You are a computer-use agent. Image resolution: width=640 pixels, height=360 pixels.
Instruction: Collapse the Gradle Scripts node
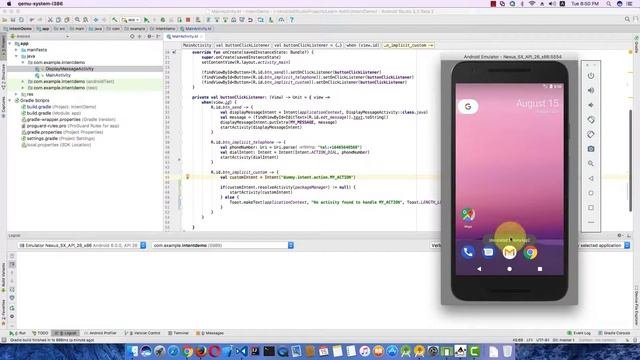pyautogui.click(x=10, y=100)
